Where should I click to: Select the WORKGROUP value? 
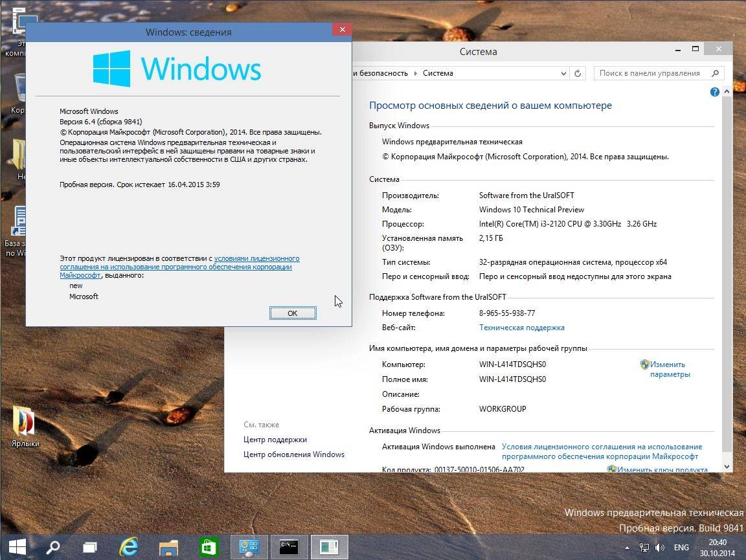(503, 409)
